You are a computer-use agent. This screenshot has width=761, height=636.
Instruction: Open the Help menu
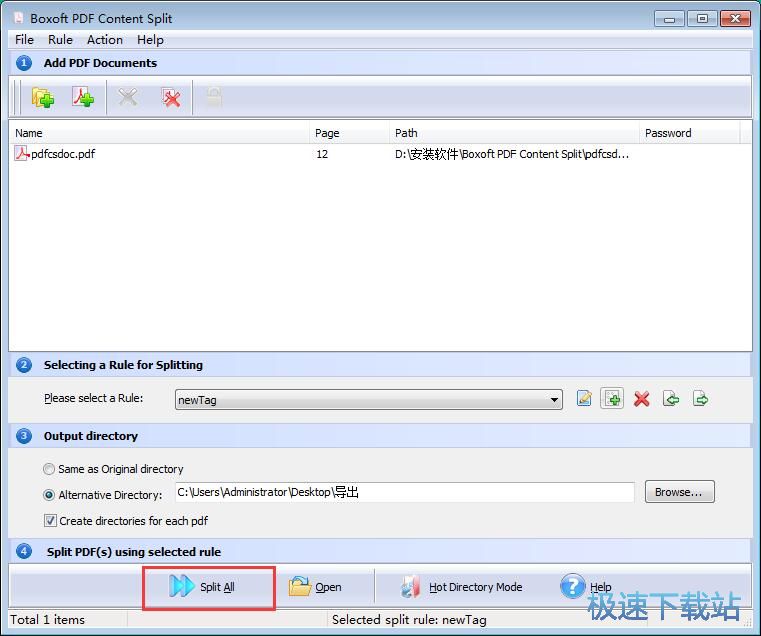coord(150,40)
